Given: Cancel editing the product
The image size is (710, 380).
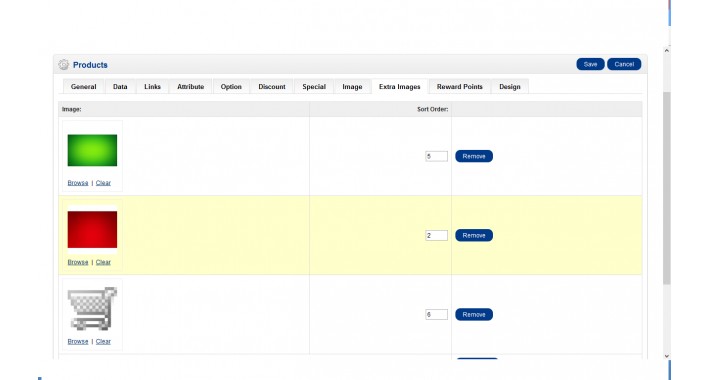Looking at the screenshot, I should [624, 64].
